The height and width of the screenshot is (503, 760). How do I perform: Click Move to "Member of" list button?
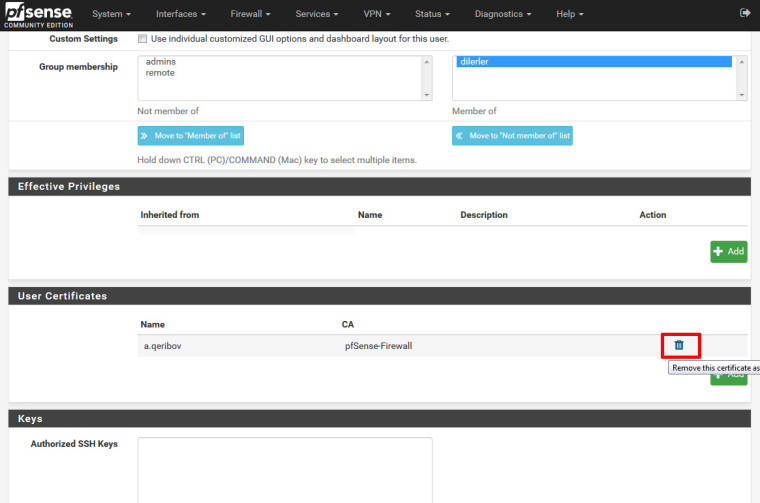click(190, 135)
